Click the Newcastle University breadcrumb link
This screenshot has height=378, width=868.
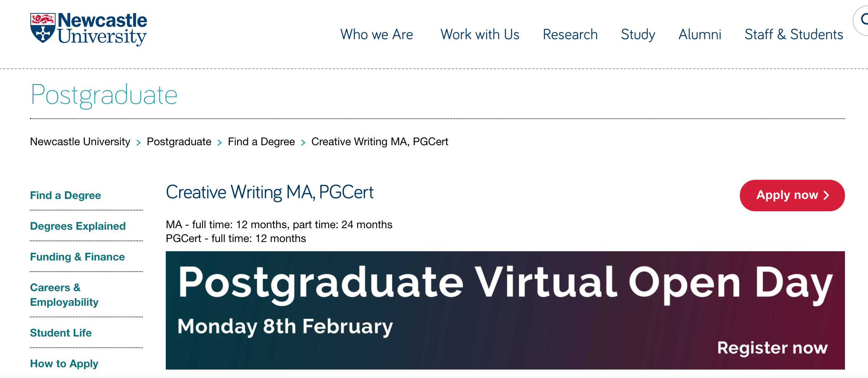coord(80,142)
